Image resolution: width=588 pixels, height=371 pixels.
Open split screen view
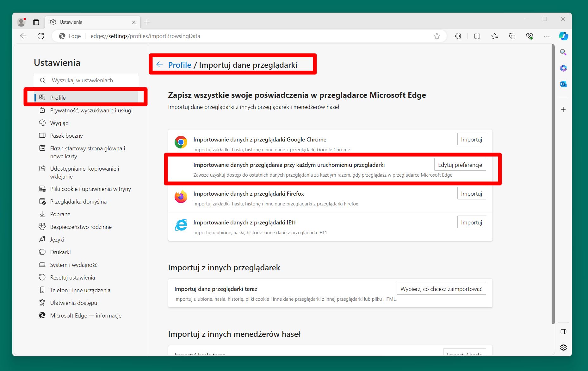pyautogui.click(x=476, y=36)
